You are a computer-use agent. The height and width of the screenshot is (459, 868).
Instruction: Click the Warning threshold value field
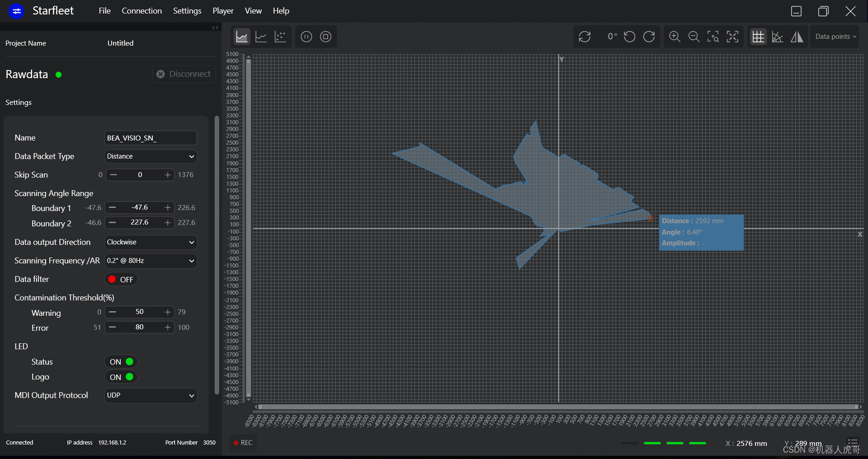pos(140,312)
